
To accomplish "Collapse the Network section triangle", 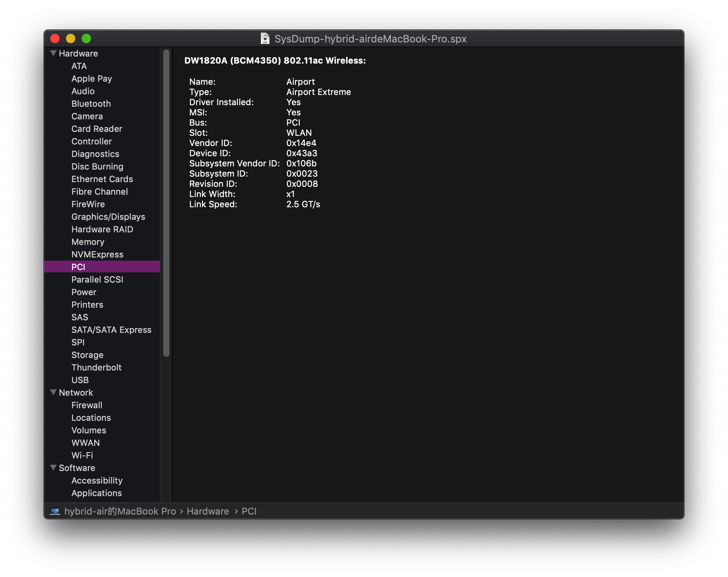I will click(x=53, y=392).
